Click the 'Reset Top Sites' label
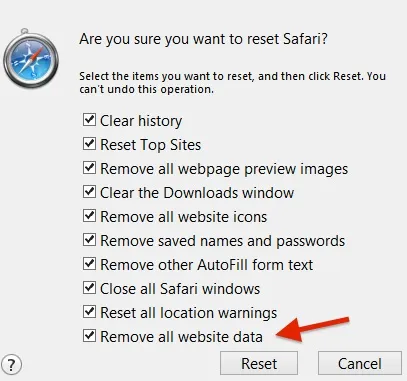Viewport: 407px width, 381px height. [151, 145]
